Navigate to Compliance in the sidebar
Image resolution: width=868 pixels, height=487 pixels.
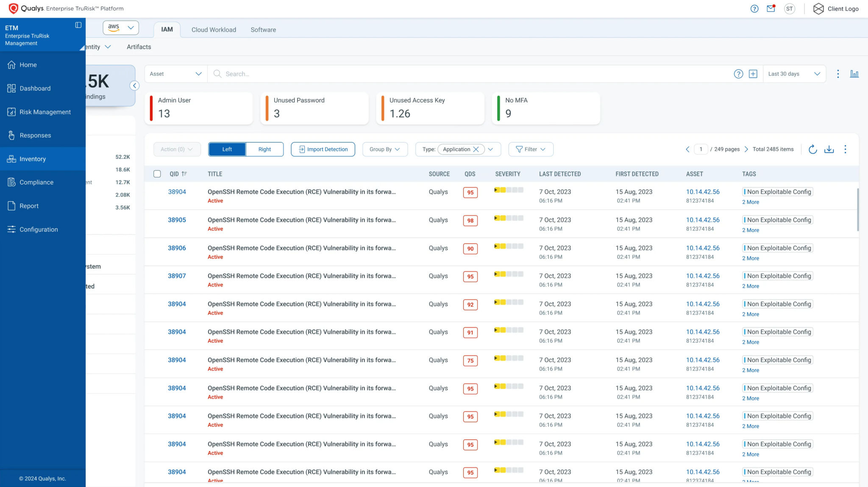click(36, 182)
